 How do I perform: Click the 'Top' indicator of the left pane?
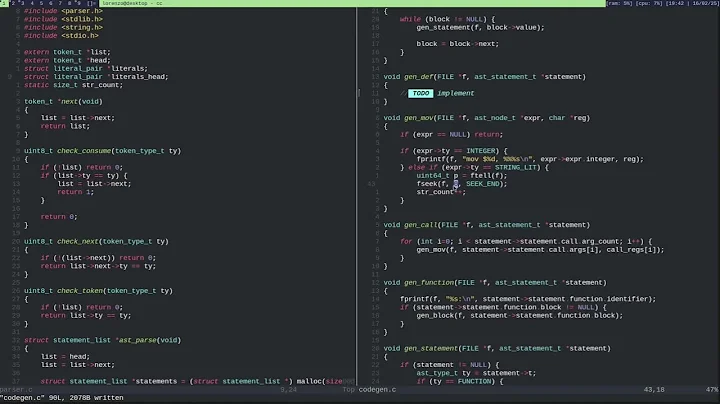pos(349,390)
